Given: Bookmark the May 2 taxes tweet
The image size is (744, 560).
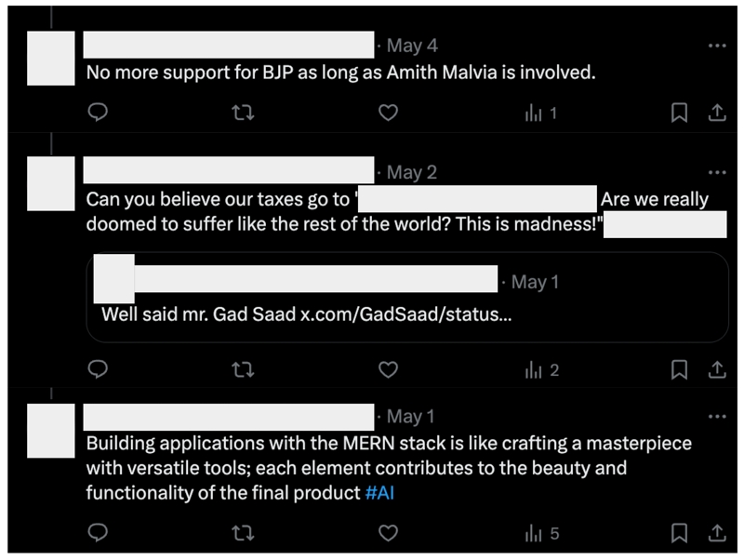Looking at the screenshot, I should [x=679, y=369].
